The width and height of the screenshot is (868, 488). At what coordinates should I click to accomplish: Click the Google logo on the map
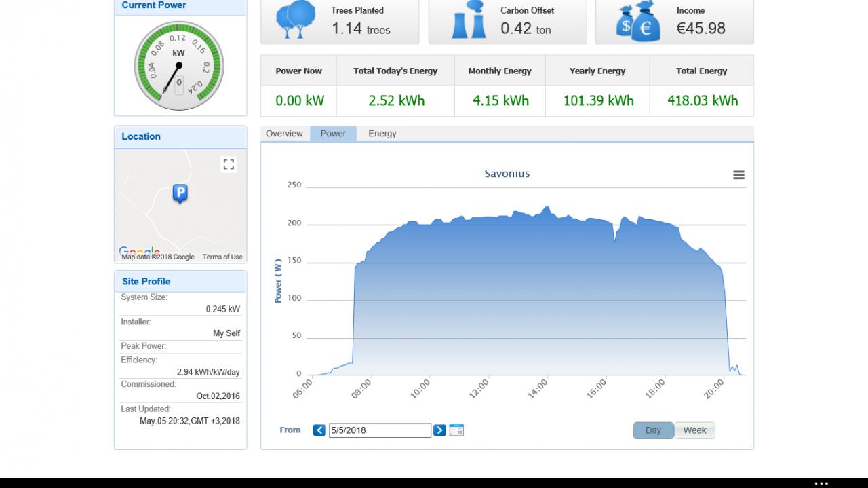point(139,251)
